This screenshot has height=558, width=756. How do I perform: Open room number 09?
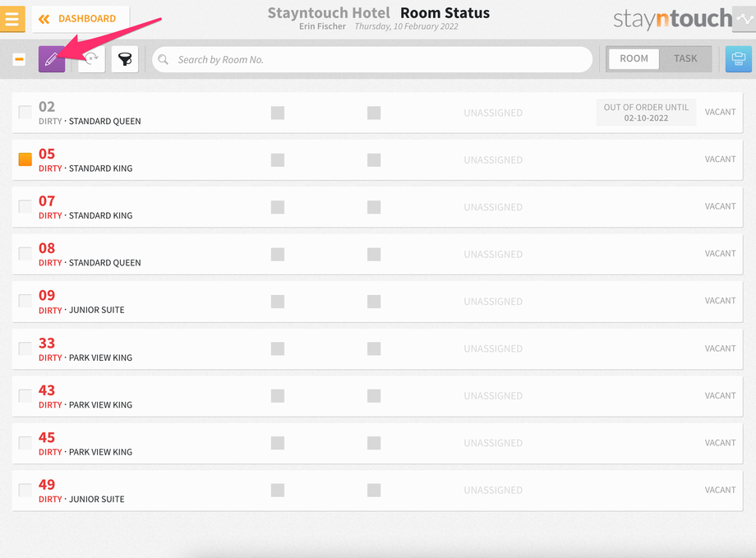pos(47,295)
